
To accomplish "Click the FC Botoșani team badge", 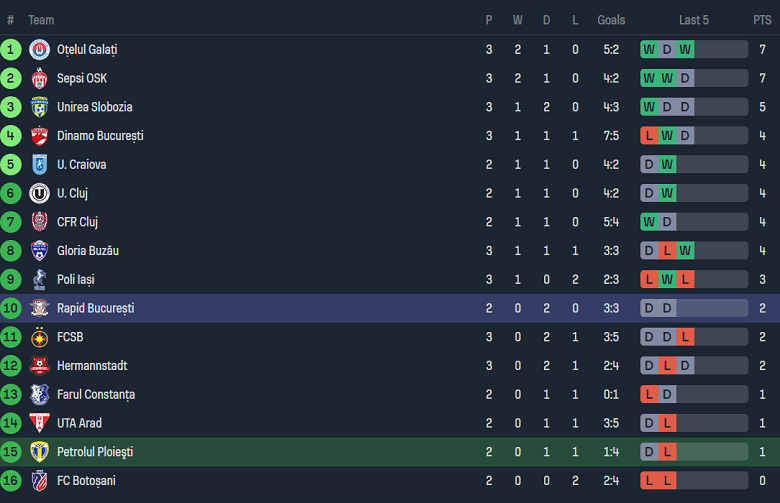I will [x=39, y=481].
